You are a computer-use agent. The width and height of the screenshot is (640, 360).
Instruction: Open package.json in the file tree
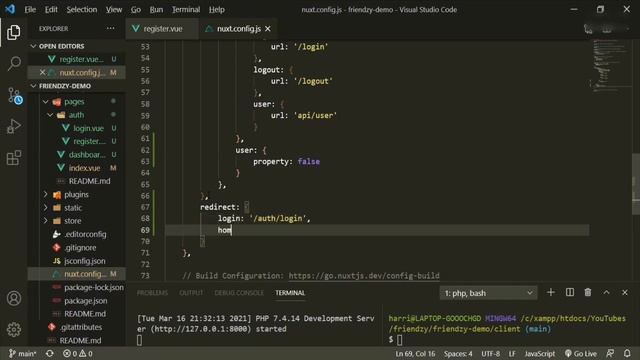point(85,301)
